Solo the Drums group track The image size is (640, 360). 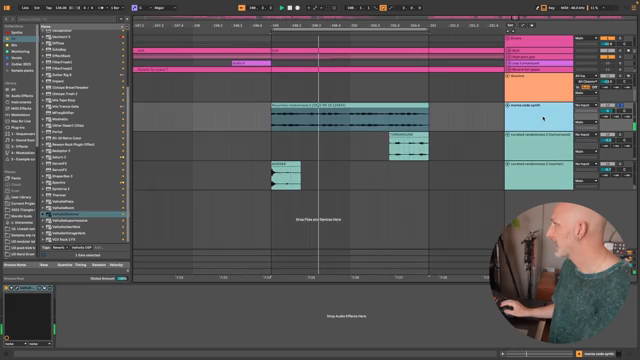(x=620, y=38)
